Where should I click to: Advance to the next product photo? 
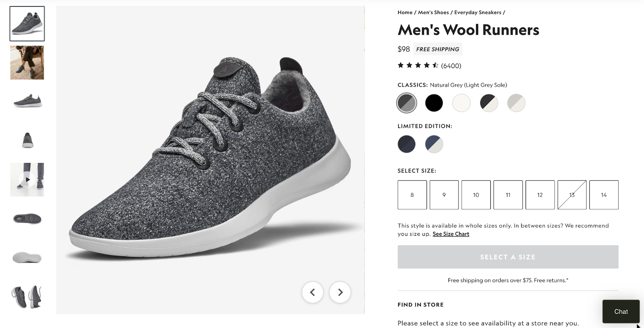[339, 293]
